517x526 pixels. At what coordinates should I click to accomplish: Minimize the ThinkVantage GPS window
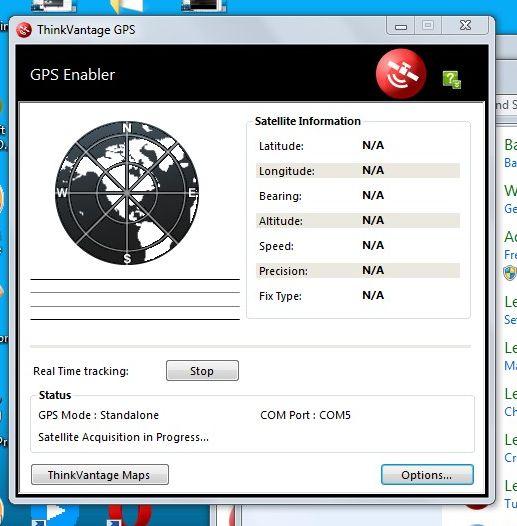click(x=401, y=26)
